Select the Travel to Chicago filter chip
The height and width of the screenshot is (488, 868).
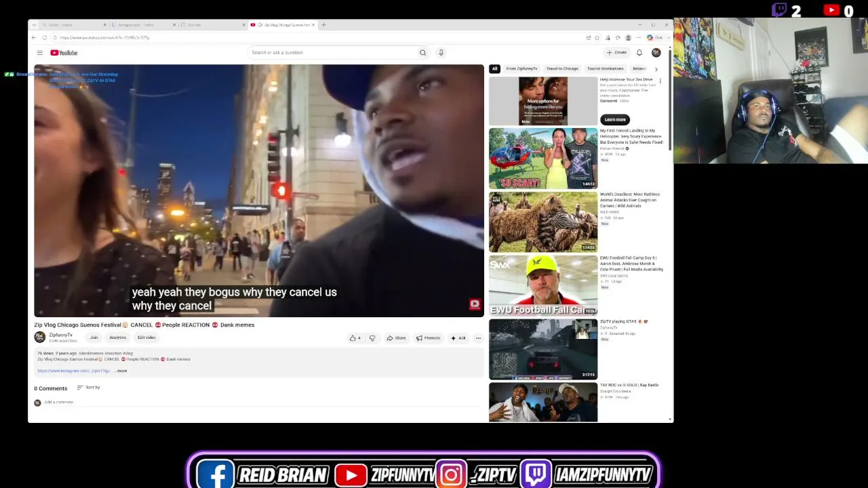pyautogui.click(x=562, y=69)
